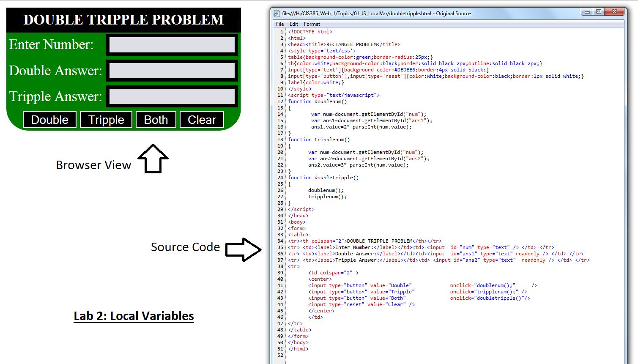
Task: Open the File menu in source viewer
Action: (280, 24)
